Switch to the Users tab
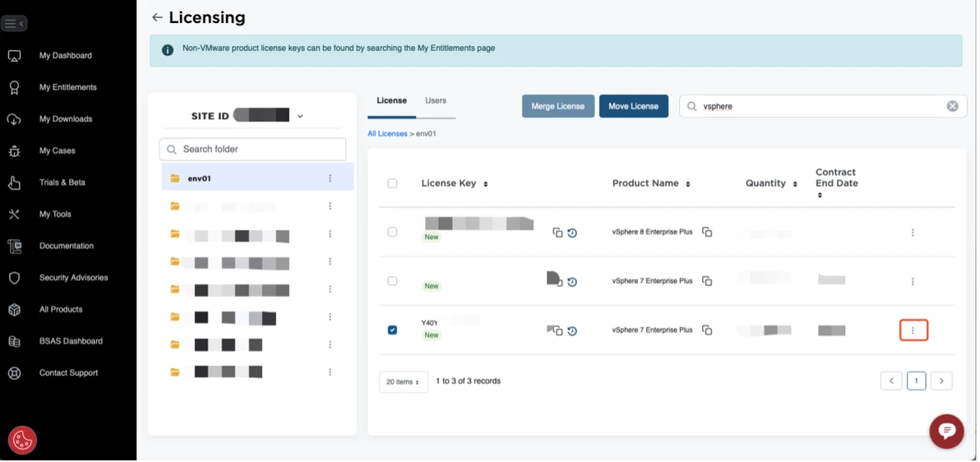This screenshot has width=980, height=462. click(x=436, y=100)
